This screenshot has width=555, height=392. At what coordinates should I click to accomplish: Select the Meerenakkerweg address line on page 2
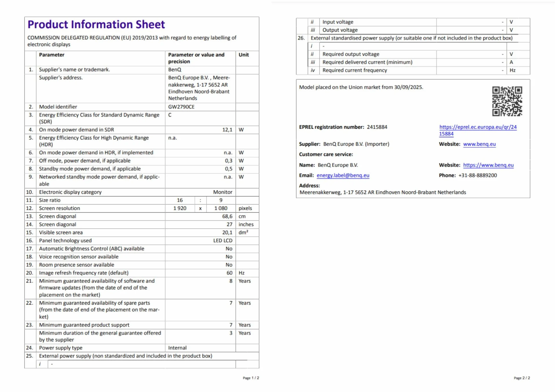tap(383, 193)
